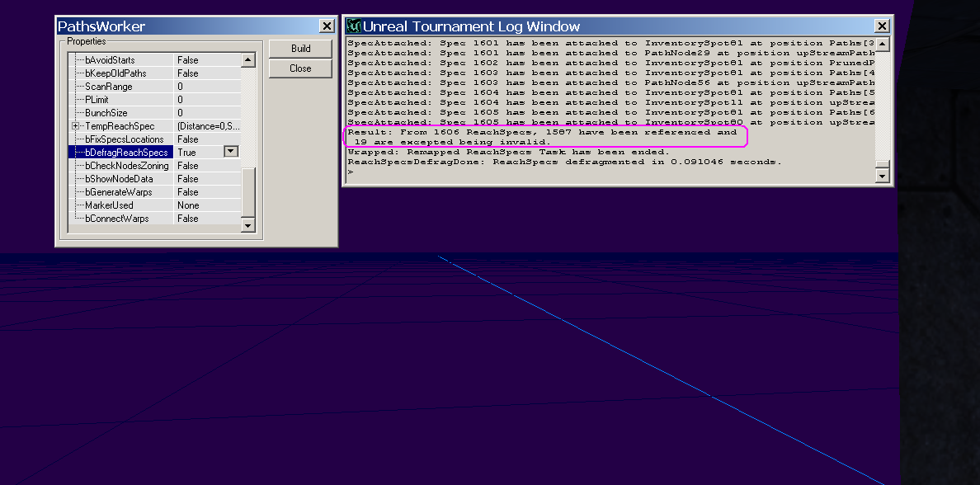This screenshot has height=485, width=980.
Task: Click the ScanRange value 0
Action: [180, 87]
